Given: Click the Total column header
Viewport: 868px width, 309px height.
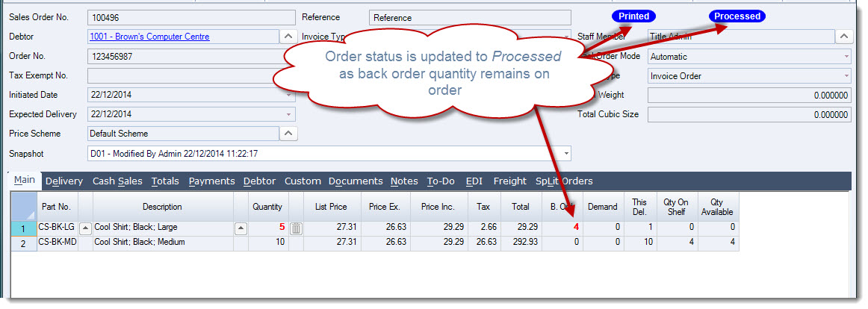Looking at the screenshot, I should (521, 207).
